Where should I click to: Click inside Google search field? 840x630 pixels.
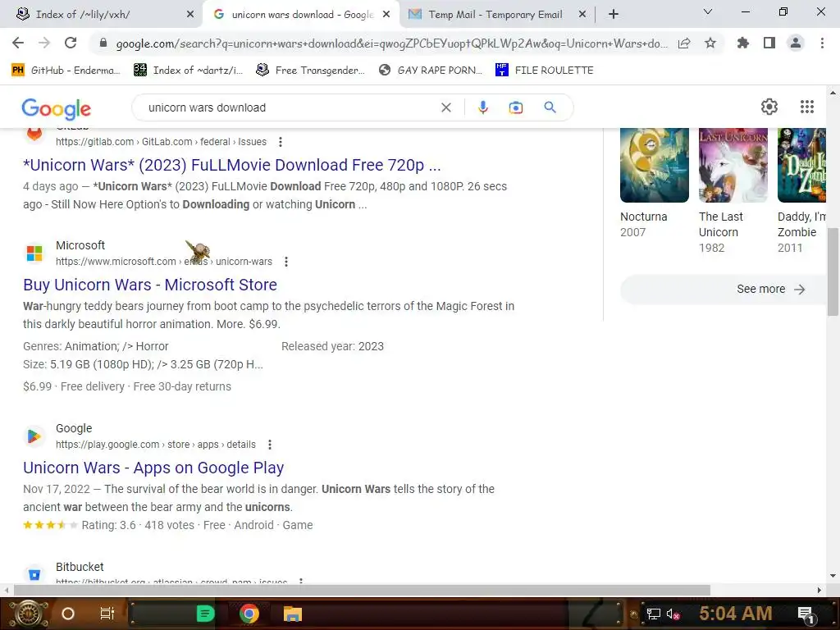(x=290, y=107)
